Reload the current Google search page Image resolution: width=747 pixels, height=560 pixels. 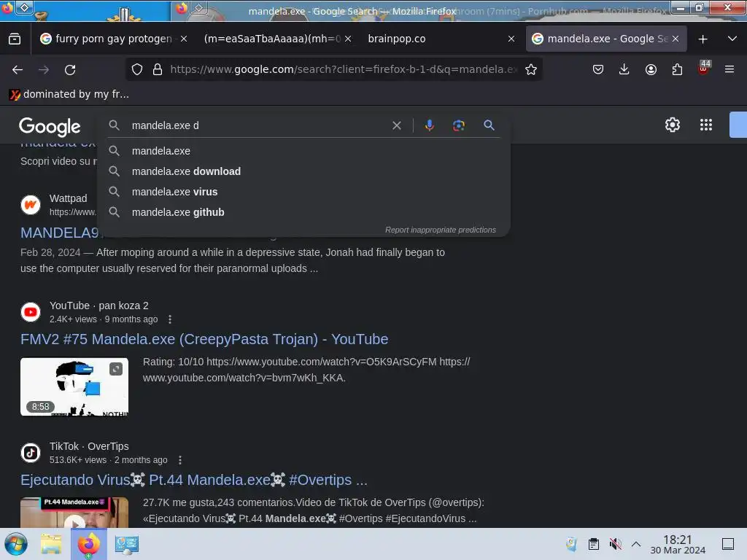70,70
